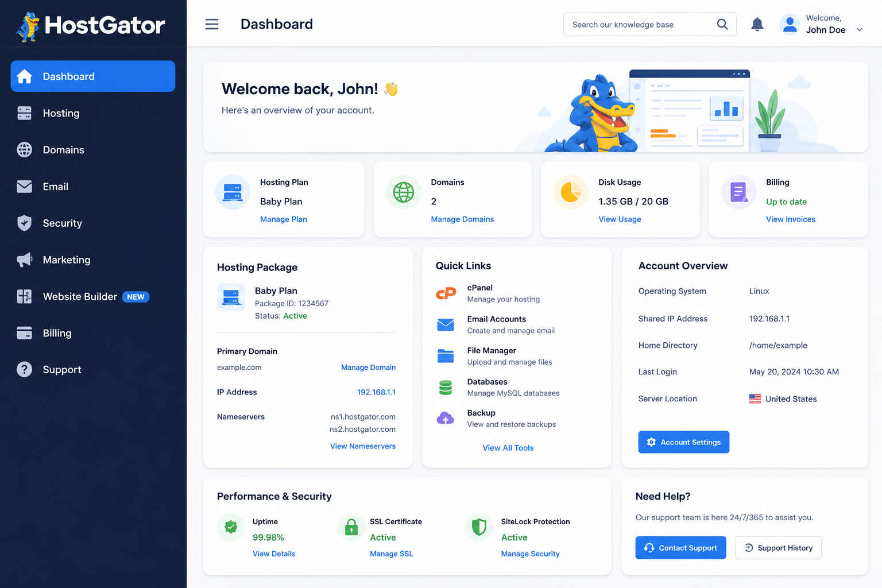Open the Manage SSL link
Screen dimensions: 882x588
[391, 554]
